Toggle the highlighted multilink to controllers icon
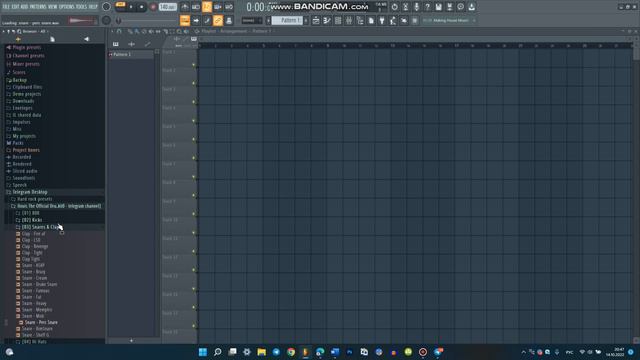The width and height of the screenshot is (640, 360). pyautogui.click(x=218, y=20)
